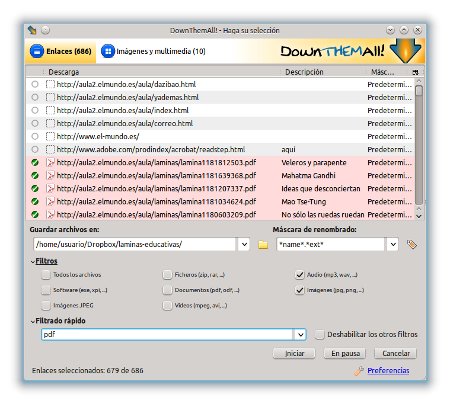Image resolution: width=450 pixels, height=404 pixels.
Task: Click scrollbar down arrow of link list
Action: click(x=419, y=216)
